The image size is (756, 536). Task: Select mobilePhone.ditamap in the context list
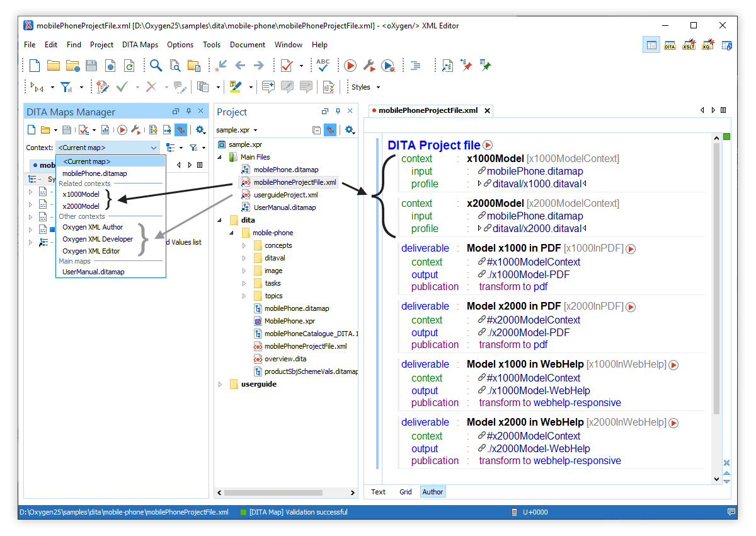94,173
